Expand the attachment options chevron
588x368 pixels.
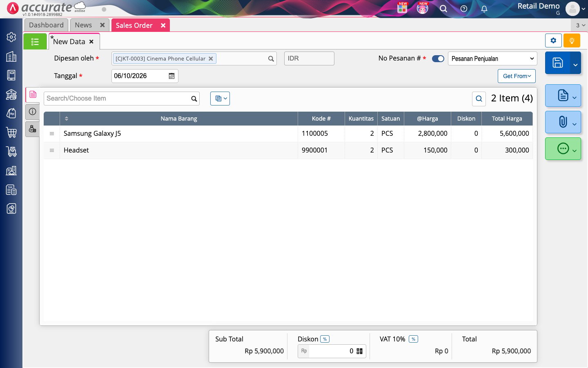575,124
